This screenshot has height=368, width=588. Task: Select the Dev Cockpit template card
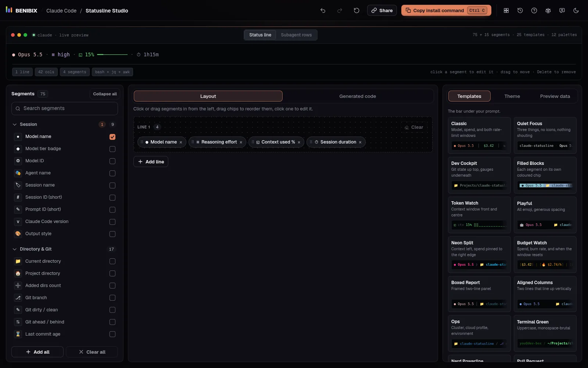(479, 175)
